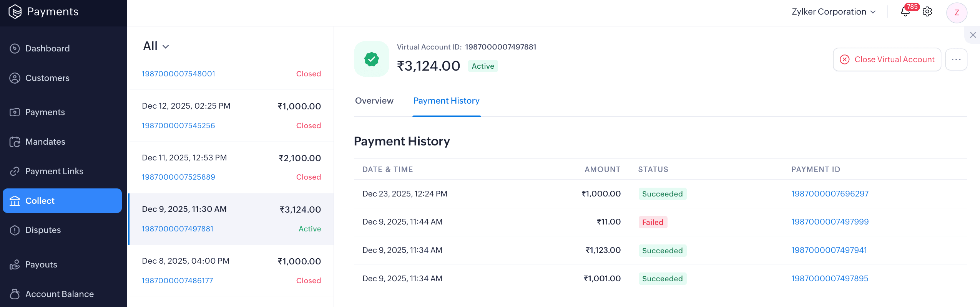Screen dimensions: 980x307
Task: Open payment ID 1987000007696297 link
Action: coord(830,194)
